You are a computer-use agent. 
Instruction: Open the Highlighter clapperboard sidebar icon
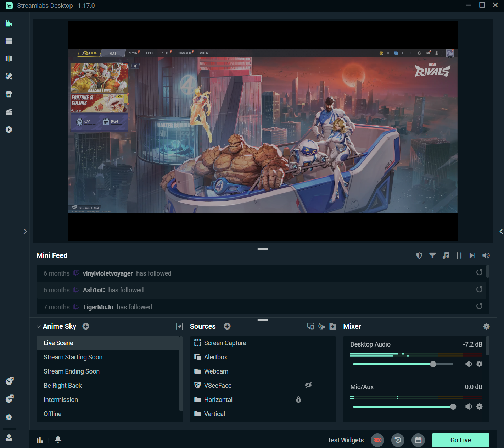coord(9,112)
